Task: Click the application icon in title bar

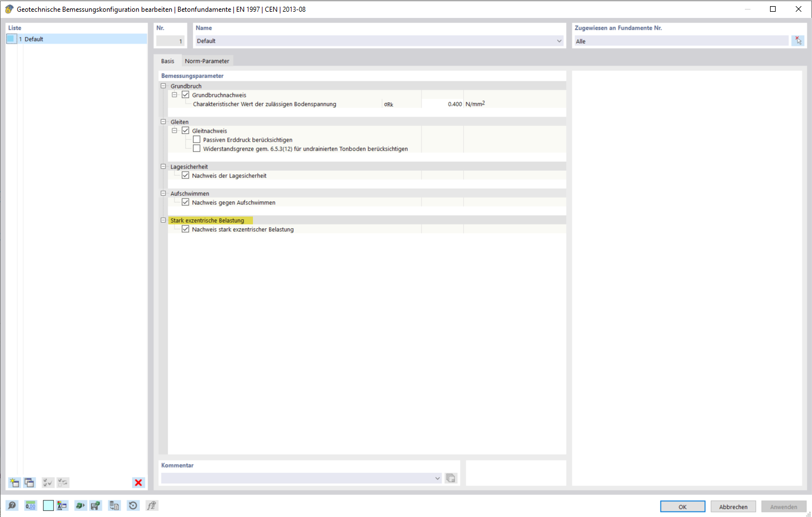Action: click(x=9, y=9)
